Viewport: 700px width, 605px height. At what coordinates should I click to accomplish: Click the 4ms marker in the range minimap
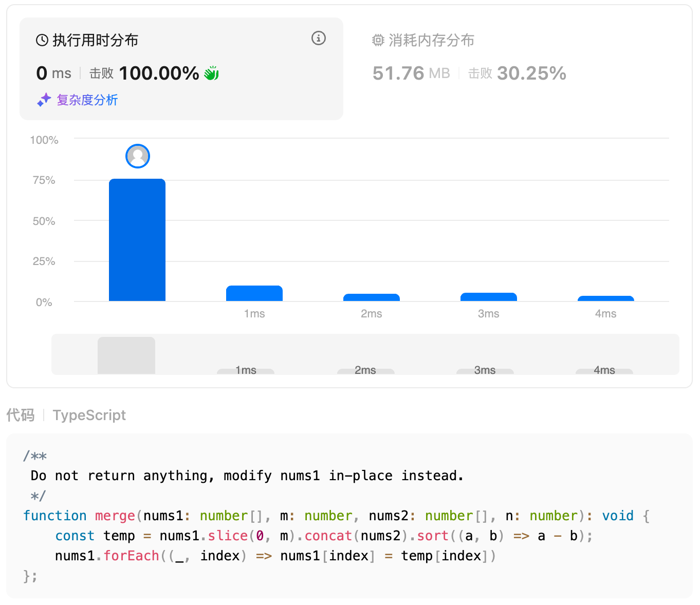604,370
